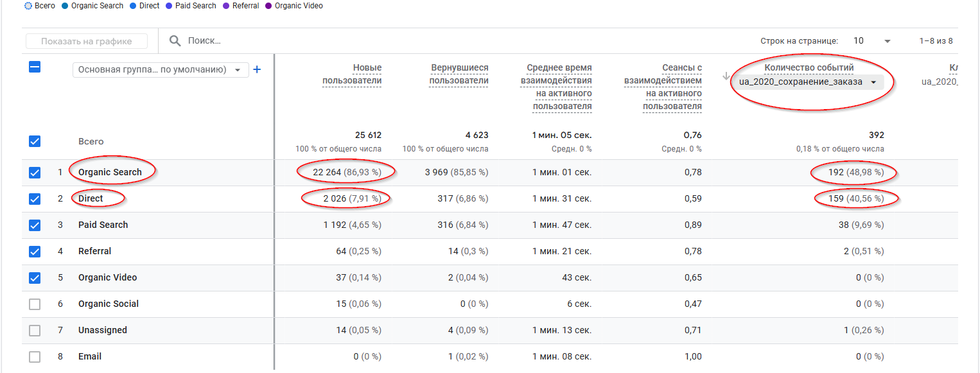980x373 pixels.
Task: Add a dimension with the plus icon
Action: (257, 69)
